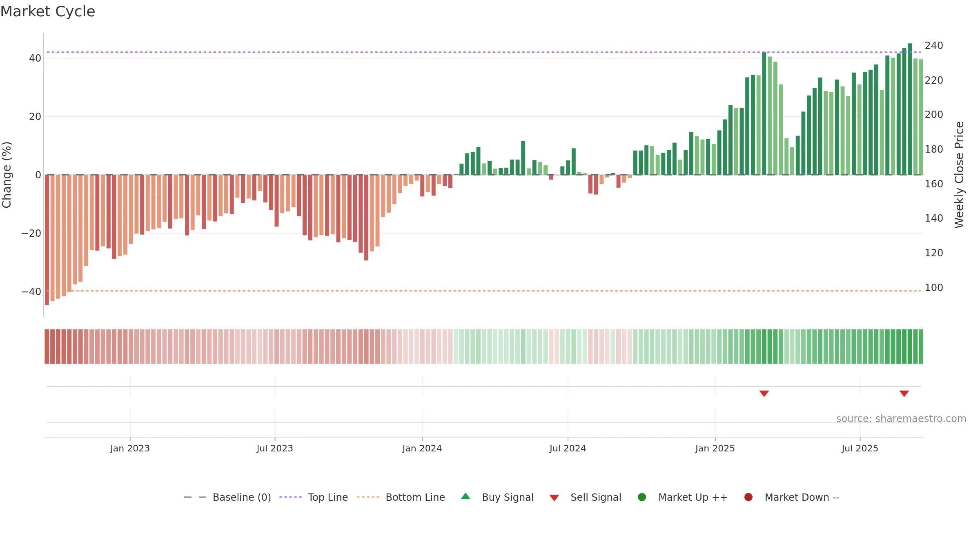Click the Weekly Close Price axis title
980x551 pixels.
(959, 175)
